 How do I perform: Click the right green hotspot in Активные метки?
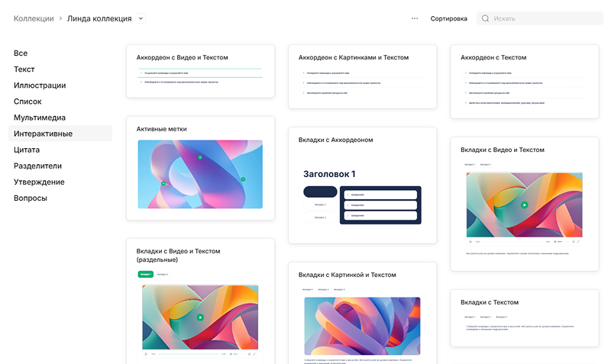(243, 179)
